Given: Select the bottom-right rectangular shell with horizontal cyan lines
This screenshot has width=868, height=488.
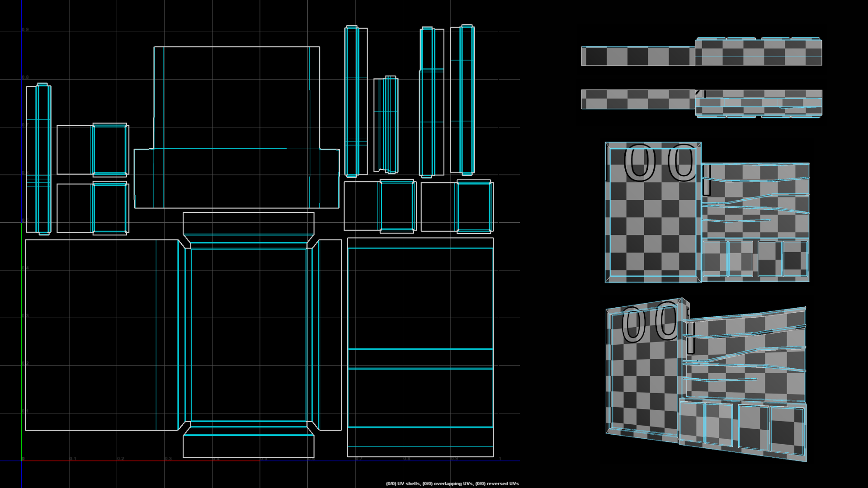Looking at the screenshot, I should (420, 347).
